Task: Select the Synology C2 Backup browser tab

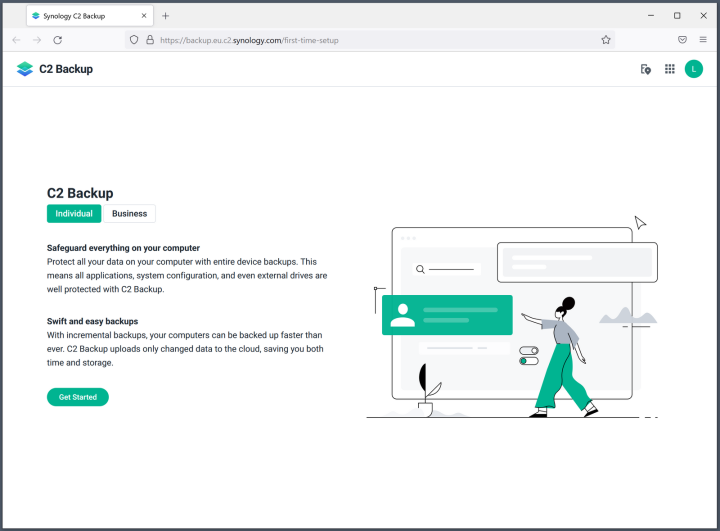Action: click(82, 16)
